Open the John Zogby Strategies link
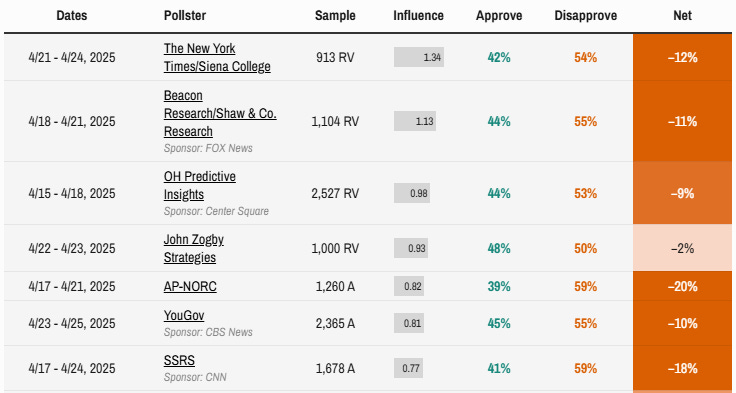The image size is (736, 393). tap(193, 248)
